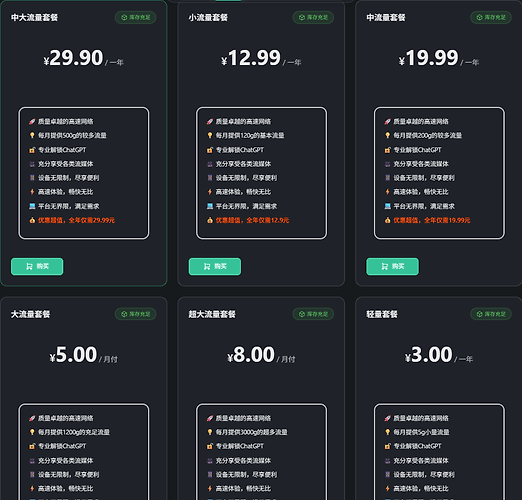Click the ¥3.00 yearly price
Viewport: 522px width, 500px height.
(x=439, y=355)
